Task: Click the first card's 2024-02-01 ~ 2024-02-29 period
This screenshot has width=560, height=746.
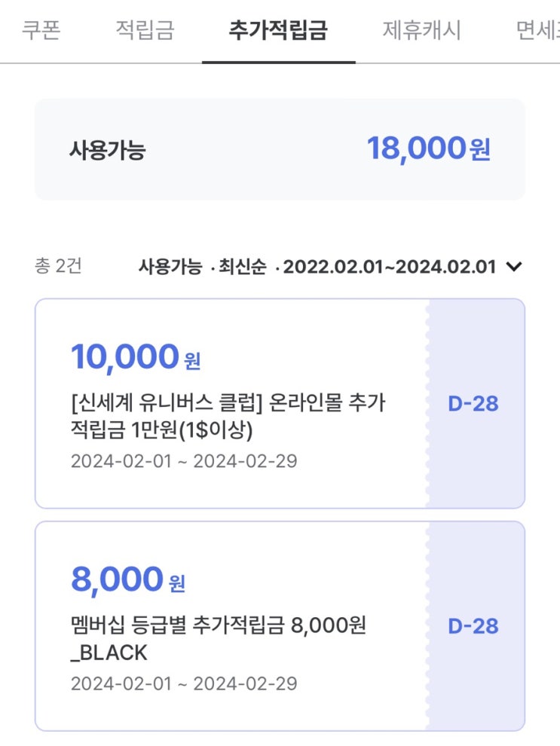Action: pyautogui.click(x=184, y=461)
